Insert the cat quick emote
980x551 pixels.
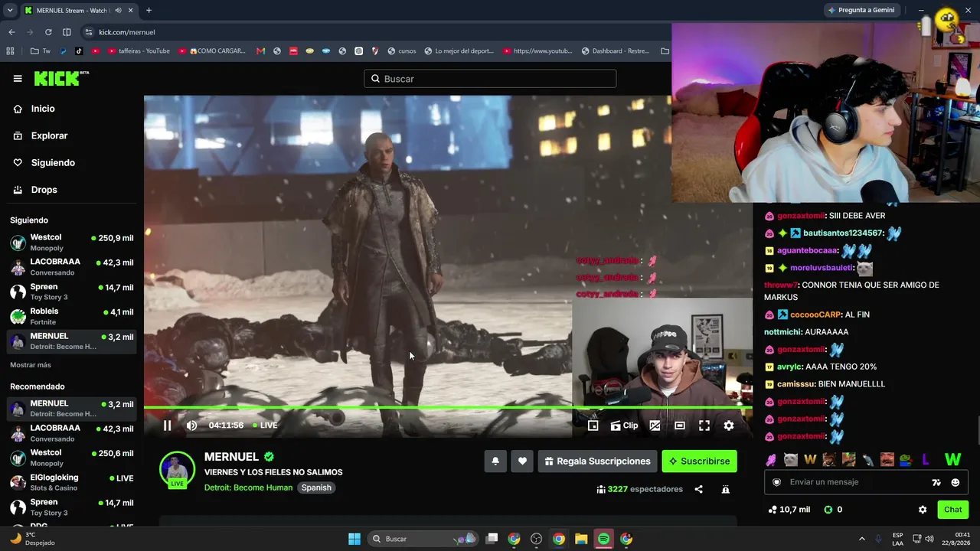click(x=790, y=460)
